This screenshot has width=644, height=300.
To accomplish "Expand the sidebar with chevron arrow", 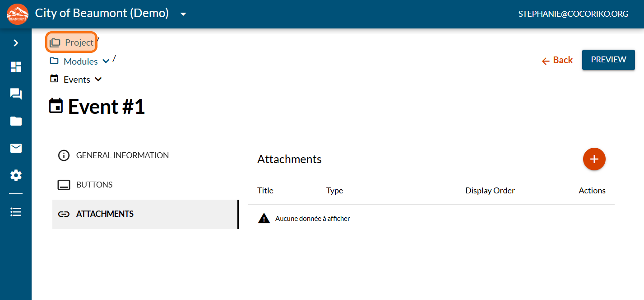I will point(16,43).
